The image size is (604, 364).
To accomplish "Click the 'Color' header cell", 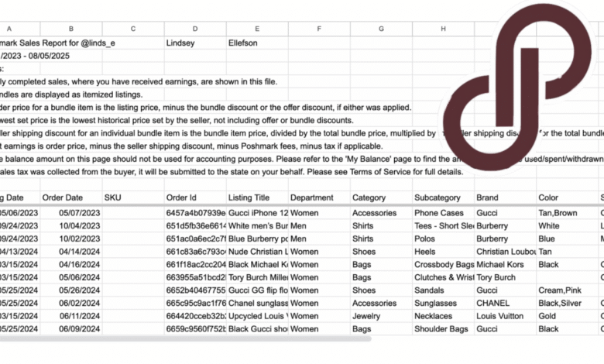I will point(568,197).
